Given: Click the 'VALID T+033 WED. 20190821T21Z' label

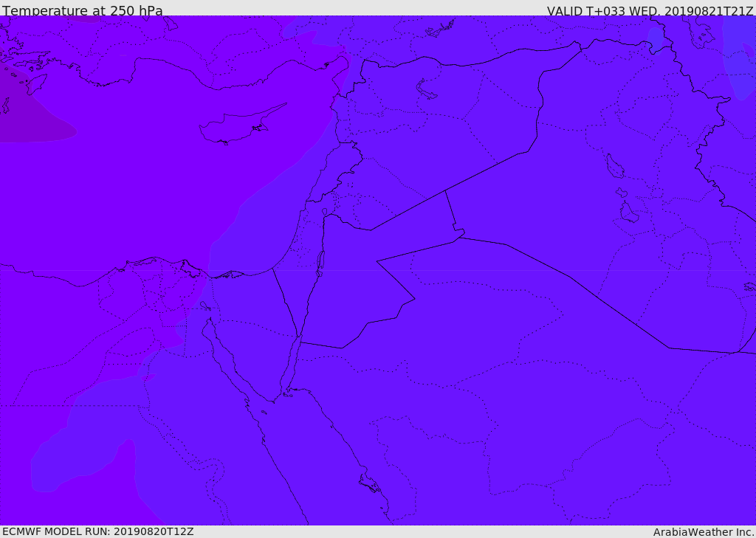Looking at the screenshot, I should (x=650, y=11).
